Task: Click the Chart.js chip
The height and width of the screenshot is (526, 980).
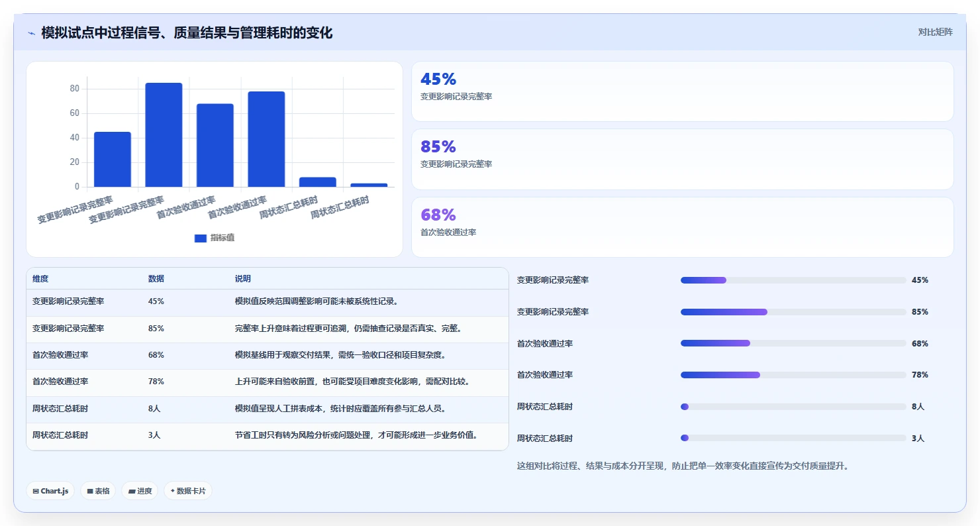Action: coord(50,491)
